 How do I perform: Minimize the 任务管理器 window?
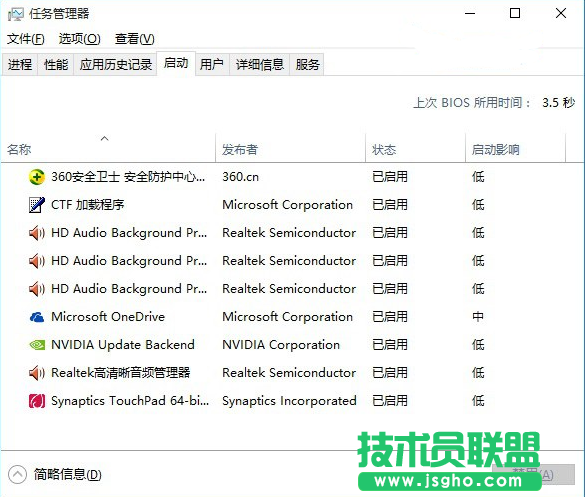pos(470,13)
